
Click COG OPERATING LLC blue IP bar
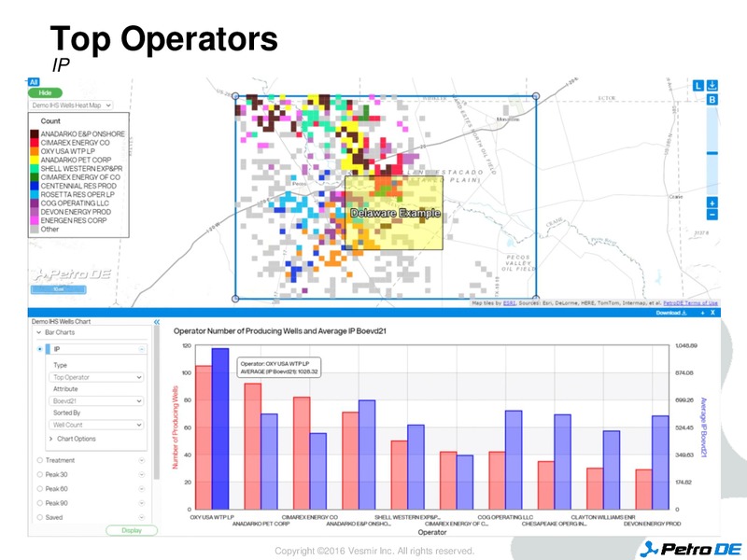click(514, 459)
